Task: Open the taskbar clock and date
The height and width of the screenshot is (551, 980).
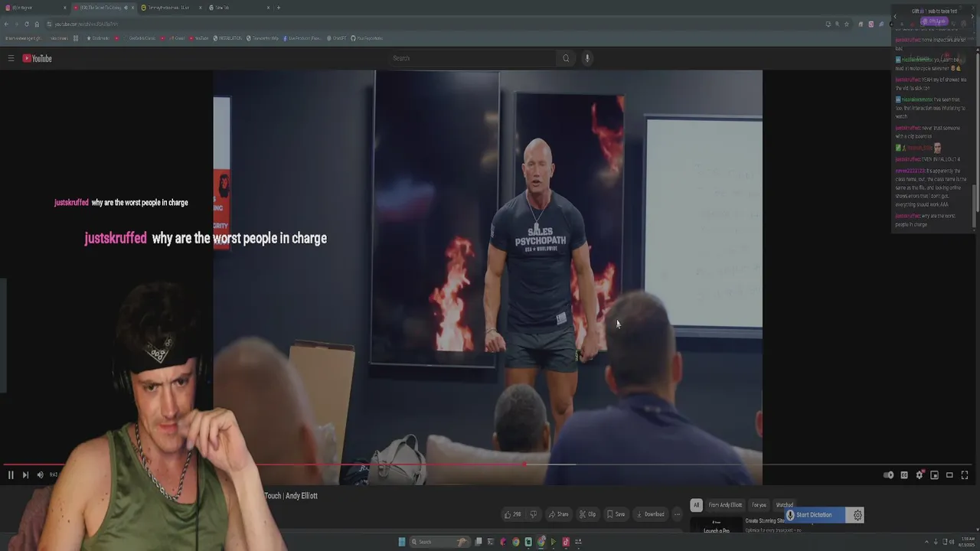Action: 966,542
